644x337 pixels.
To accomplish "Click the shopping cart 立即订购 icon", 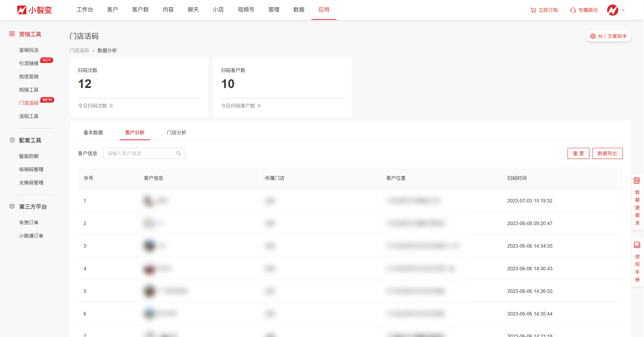I will tap(533, 10).
